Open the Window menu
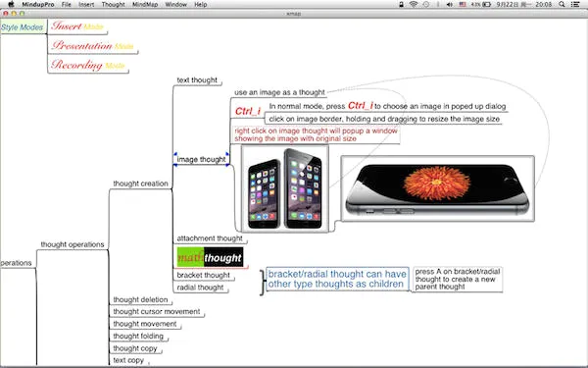 (x=175, y=5)
